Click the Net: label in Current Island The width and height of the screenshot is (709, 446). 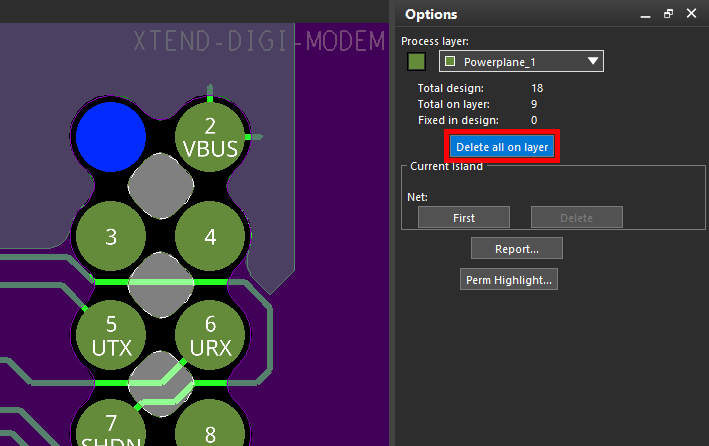coord(417,197)
